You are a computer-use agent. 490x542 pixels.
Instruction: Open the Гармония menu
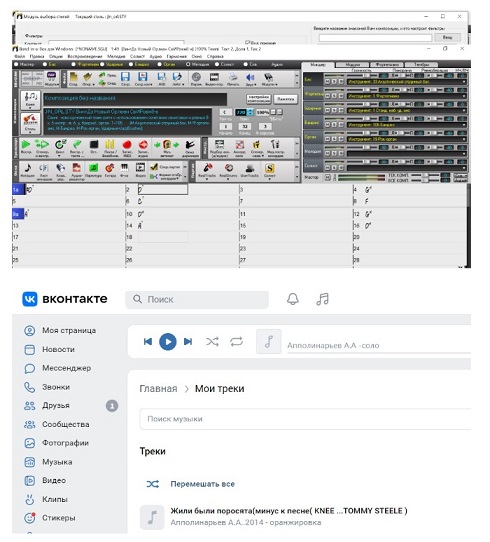pos(176,56)
